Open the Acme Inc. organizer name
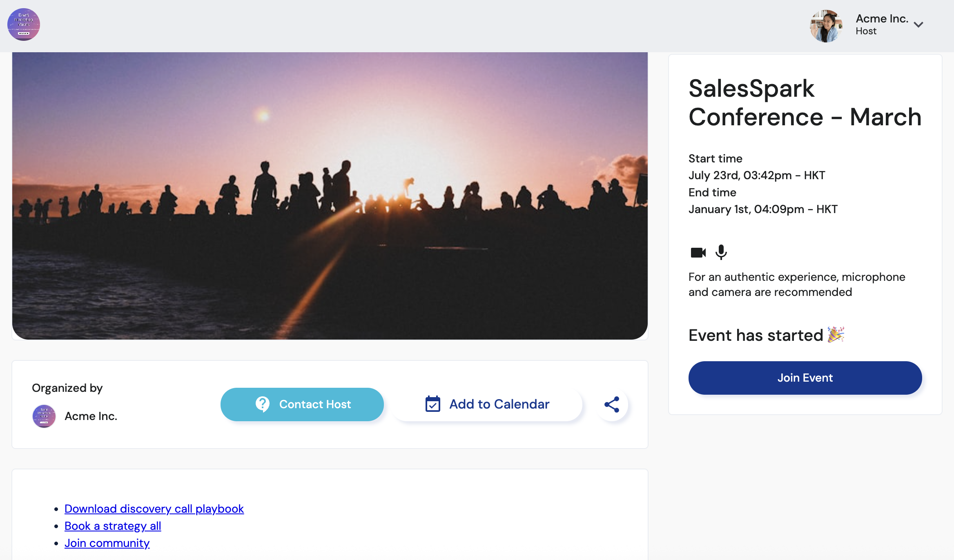This screenshot has height=560, width=954. pos(91,416)
